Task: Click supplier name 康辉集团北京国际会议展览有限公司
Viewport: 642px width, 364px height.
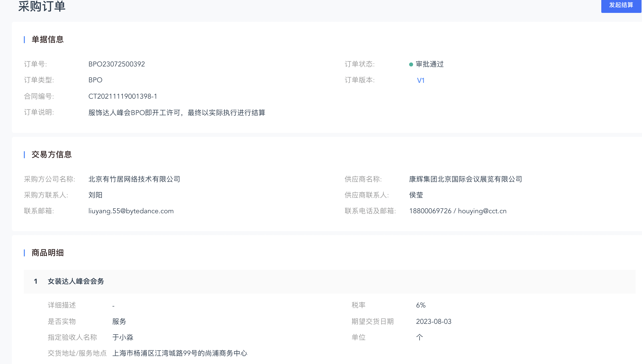Action: pyautogui.click(x=465, y=179)
